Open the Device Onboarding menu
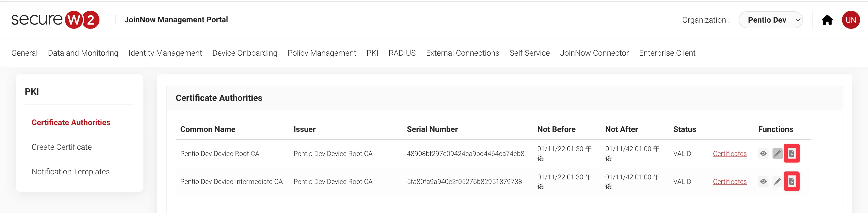The height and width of the screenshot is (213, 868). pyautogui.click(x=245, y=53)
